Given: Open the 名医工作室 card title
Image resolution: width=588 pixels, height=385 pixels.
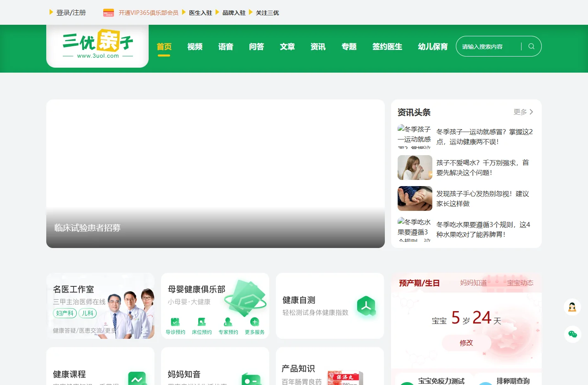Looking at the screenshot, I should pos(73,289).
